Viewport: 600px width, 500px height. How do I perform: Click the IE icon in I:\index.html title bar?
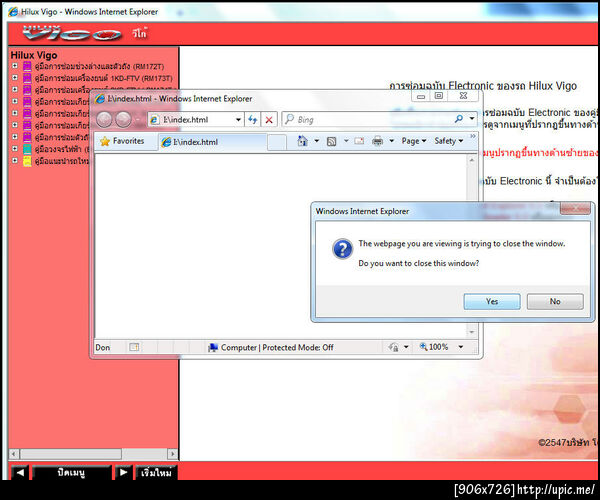point(100,99)
